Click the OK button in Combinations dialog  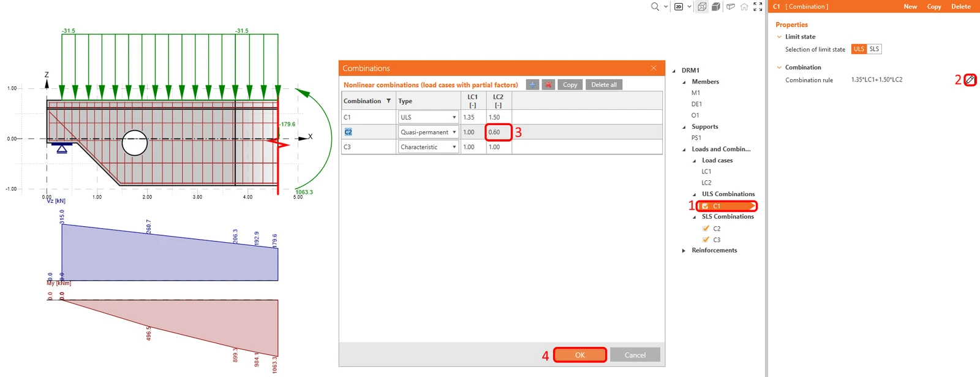(580, 355)
